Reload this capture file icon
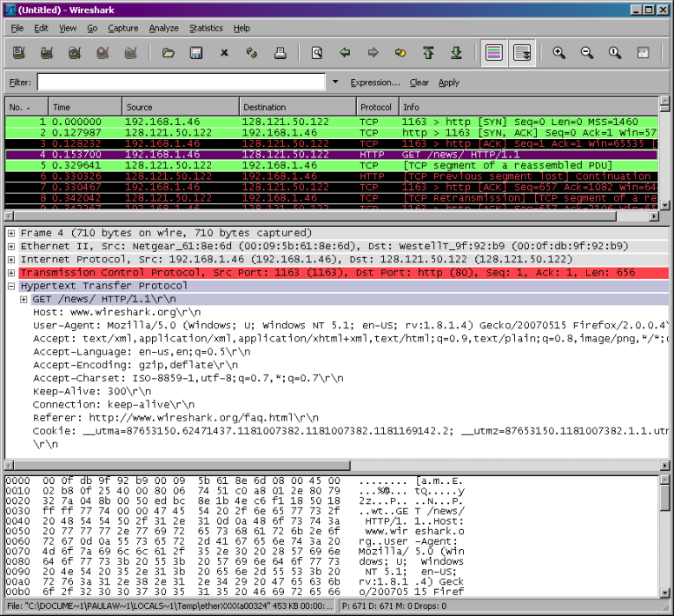 click(252, 53)
